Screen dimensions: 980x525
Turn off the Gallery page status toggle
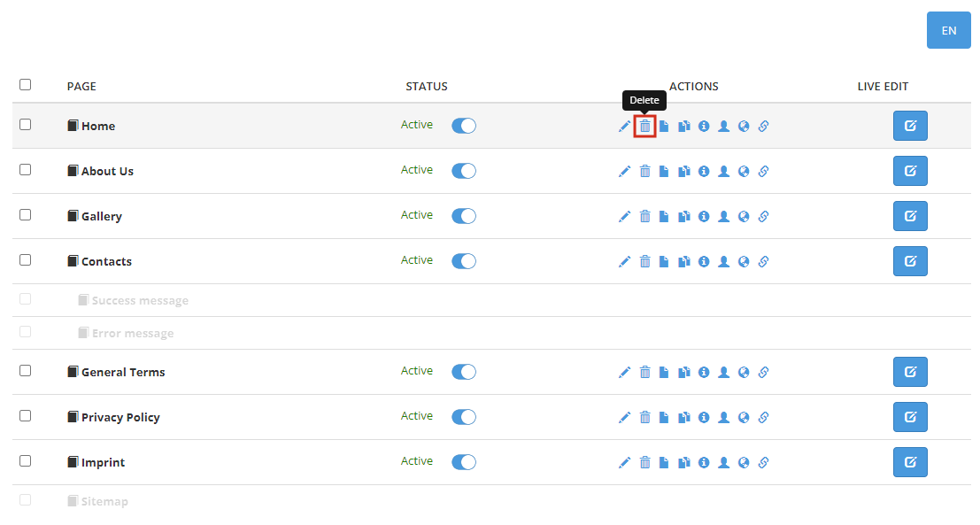click(463, 216)
